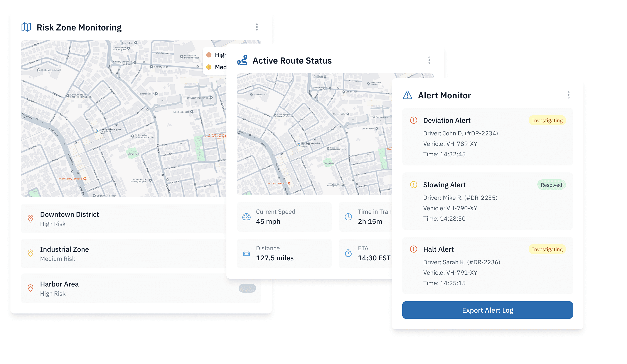Image resolution: width=627 pixels, height=364 pixels.
Task: Click the Industrial Zone yellow pin icon
Action: point(30,254)
